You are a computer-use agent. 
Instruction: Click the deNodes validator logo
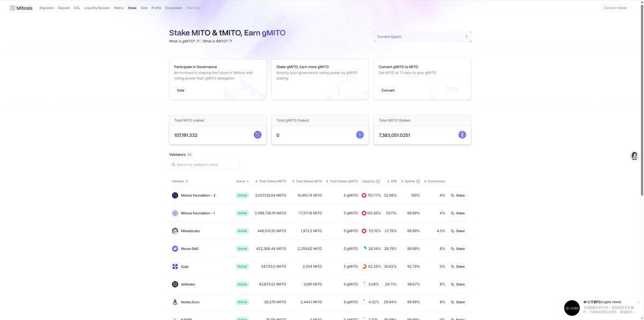pos(175,284)
